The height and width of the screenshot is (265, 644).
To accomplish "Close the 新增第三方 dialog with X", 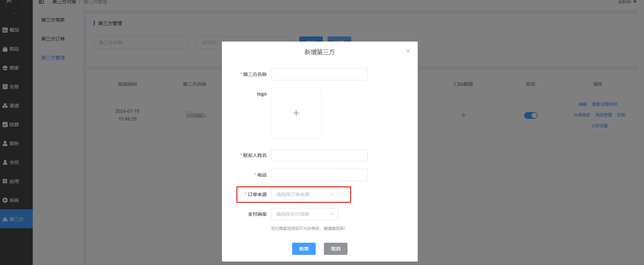I will [x=408, y=51].
